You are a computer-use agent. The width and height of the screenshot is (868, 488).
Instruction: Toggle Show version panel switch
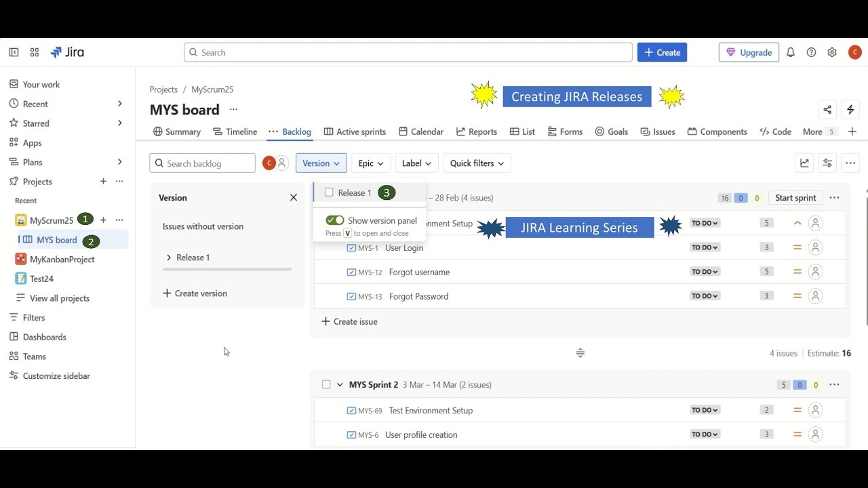[335, 220]
